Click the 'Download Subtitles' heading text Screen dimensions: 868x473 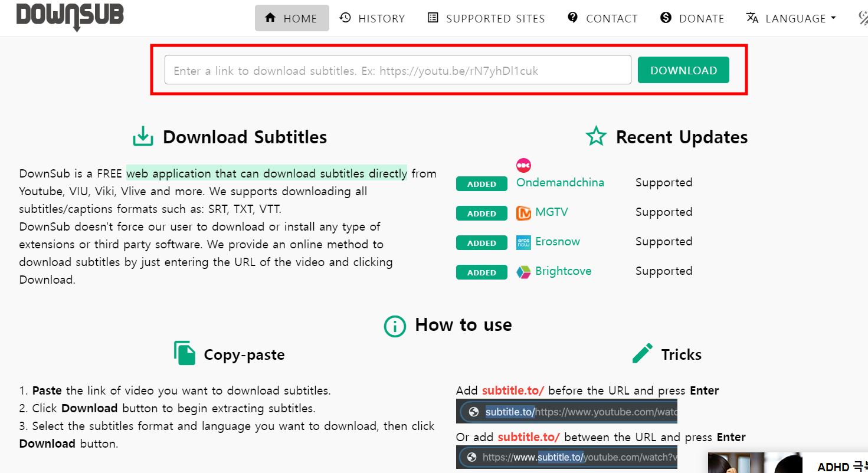point(245,137)
